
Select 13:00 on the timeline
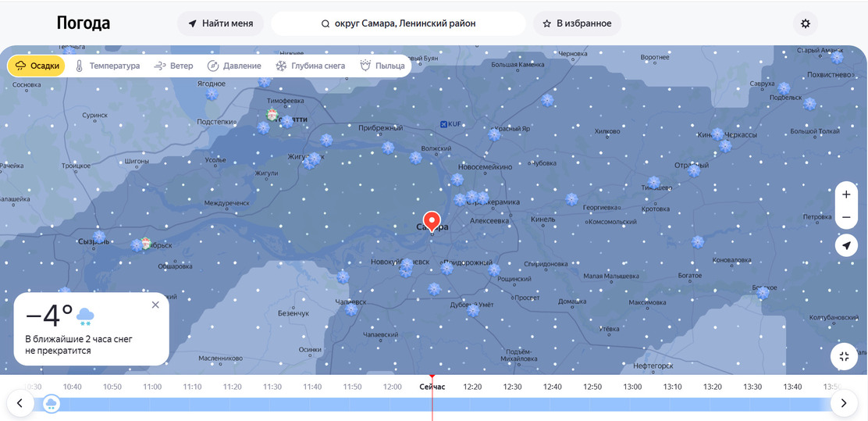pyautogui.click(x=632, y=387)
